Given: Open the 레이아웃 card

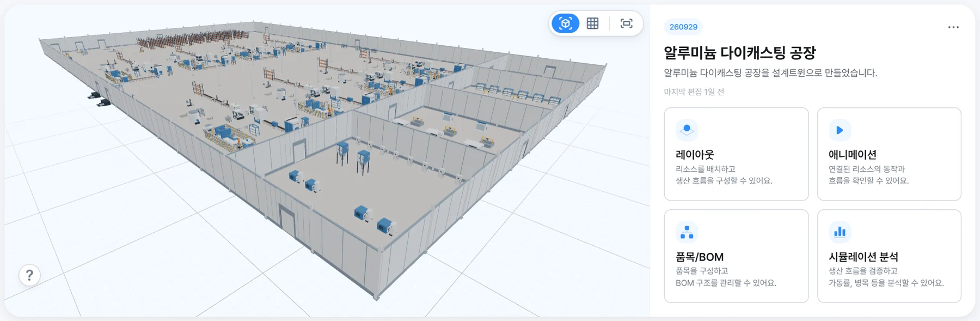Looking at the screenshot, I should [x=736, y=154].
